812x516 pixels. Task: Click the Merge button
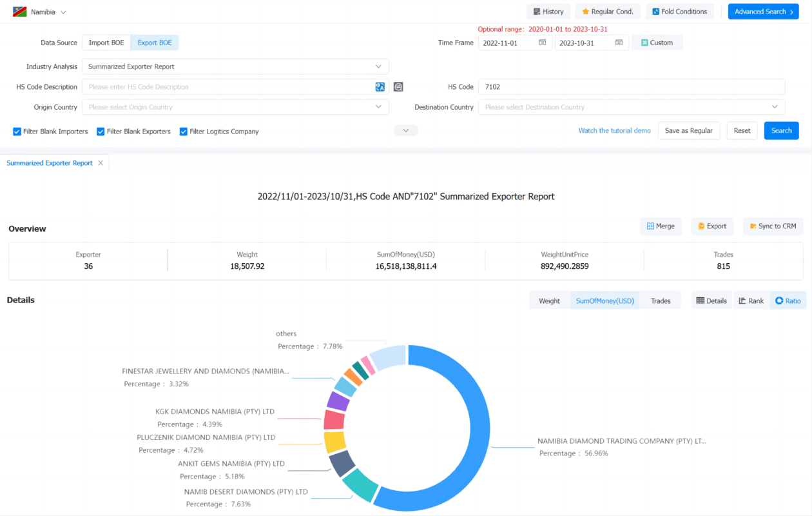[661, 226]
